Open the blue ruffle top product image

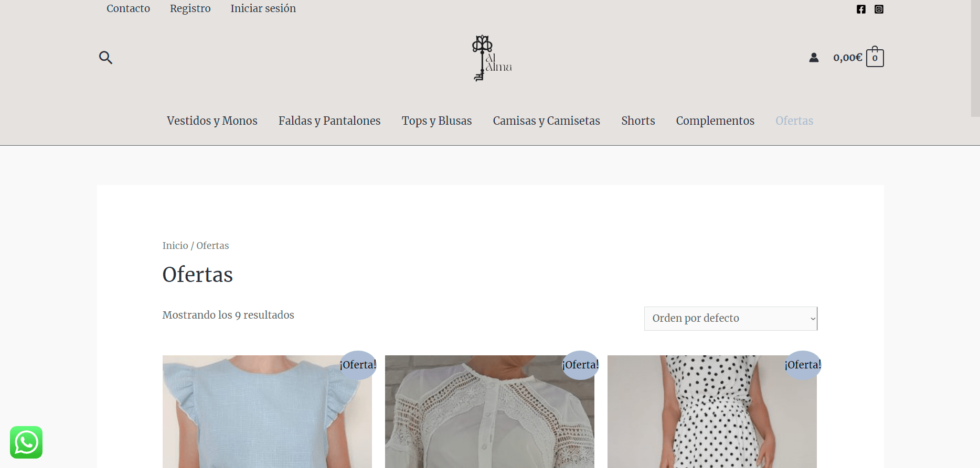point(267,411)
